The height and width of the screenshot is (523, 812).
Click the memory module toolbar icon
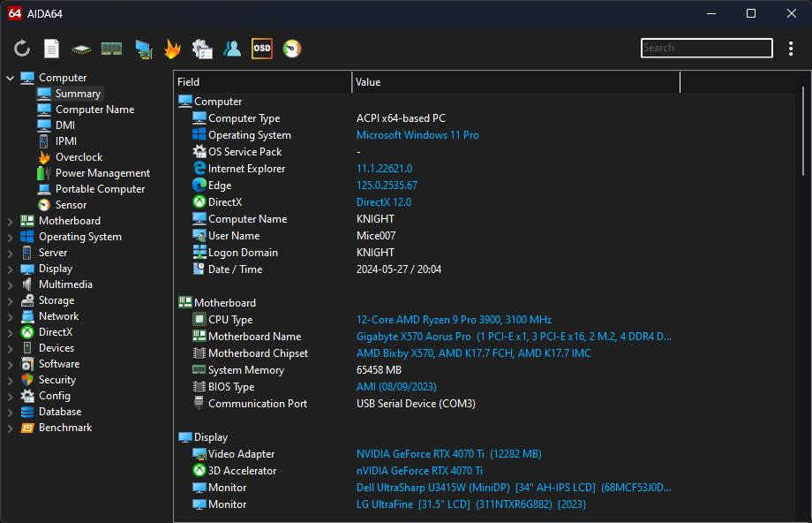pyautogui.click(x=111, y=49)
